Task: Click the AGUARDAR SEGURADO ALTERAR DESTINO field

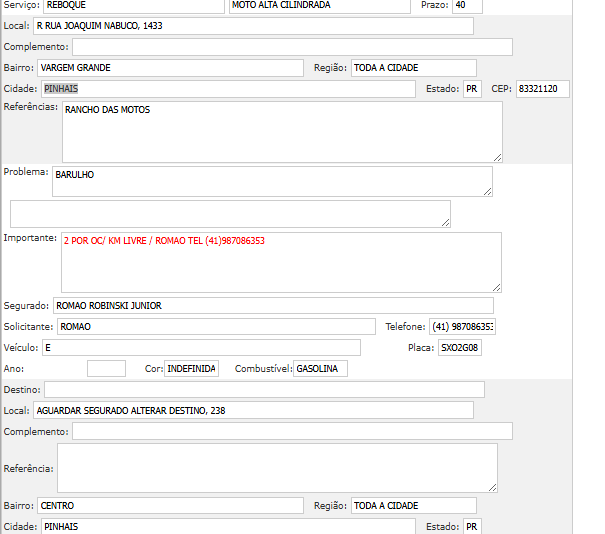Action: (252, 410)
